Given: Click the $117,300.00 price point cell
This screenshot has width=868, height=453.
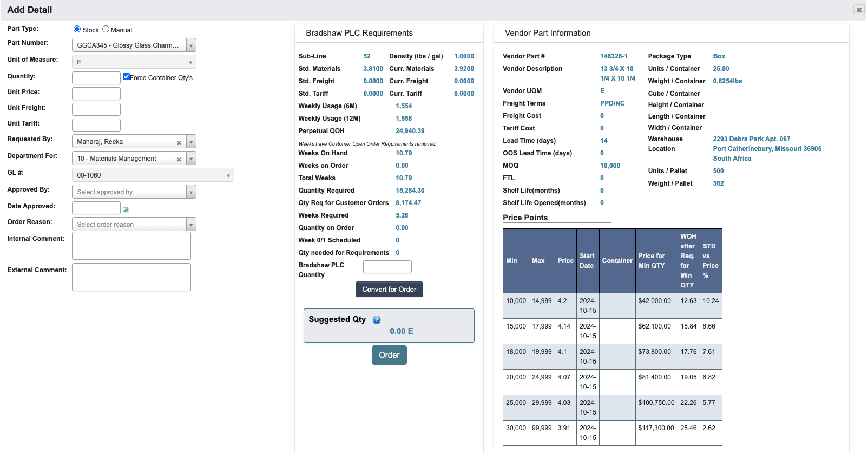Looking at the screenshot, I should [656, 433].
